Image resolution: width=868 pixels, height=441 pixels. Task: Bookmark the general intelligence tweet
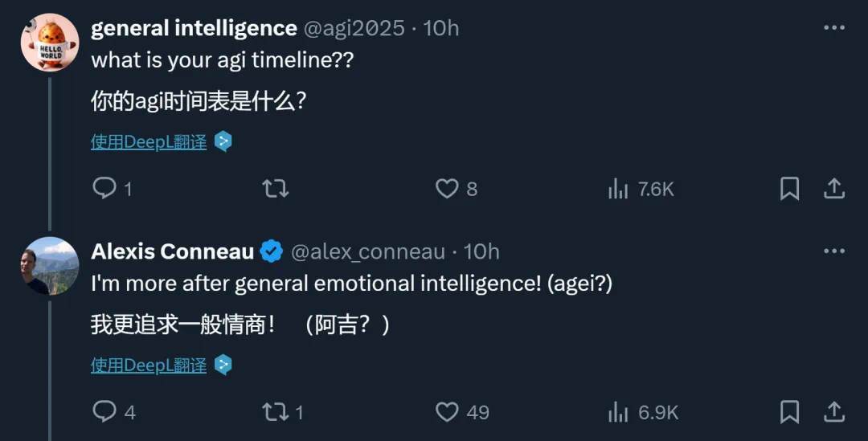(789, 189)
